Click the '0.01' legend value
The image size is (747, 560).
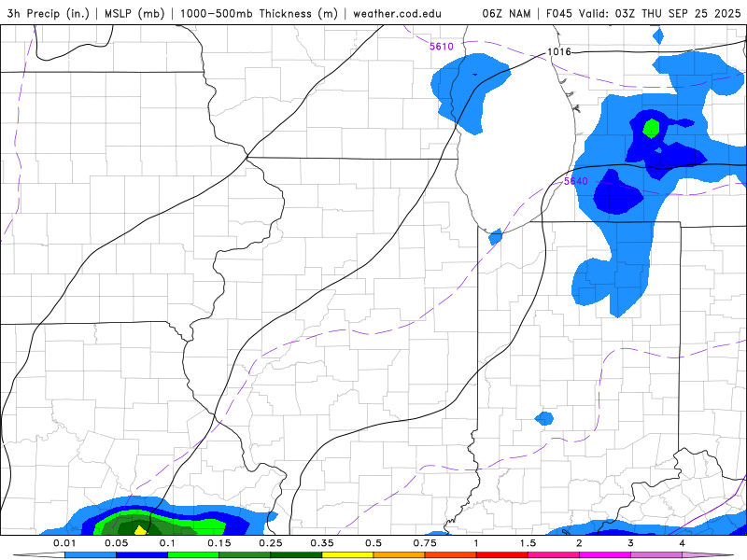64,543
